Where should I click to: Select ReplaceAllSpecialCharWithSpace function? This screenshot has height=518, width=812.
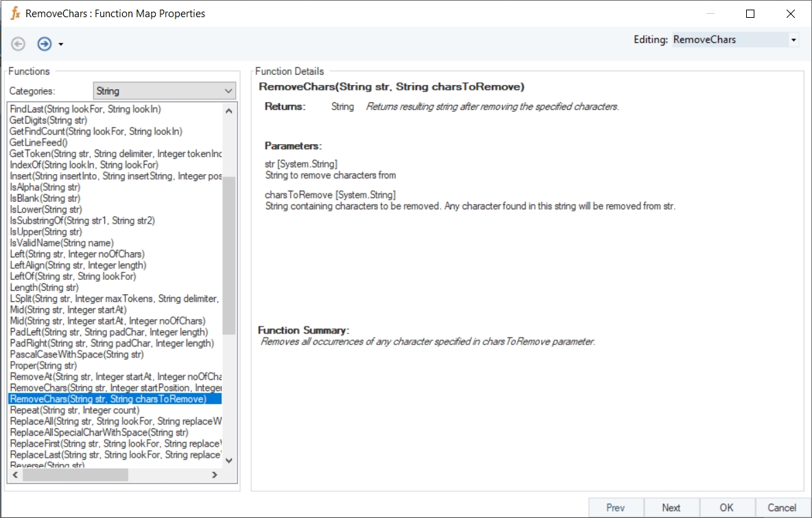99,433
